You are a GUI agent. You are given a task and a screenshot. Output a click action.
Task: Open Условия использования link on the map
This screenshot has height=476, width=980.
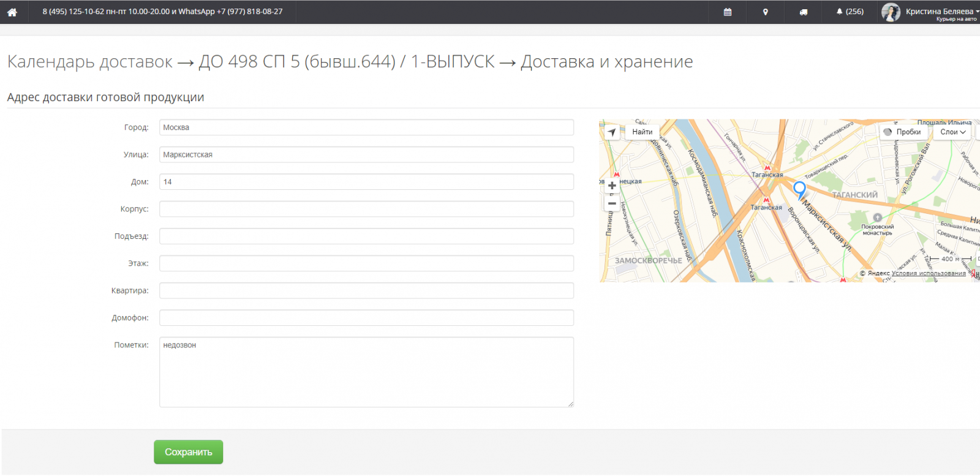pos(929,273)
